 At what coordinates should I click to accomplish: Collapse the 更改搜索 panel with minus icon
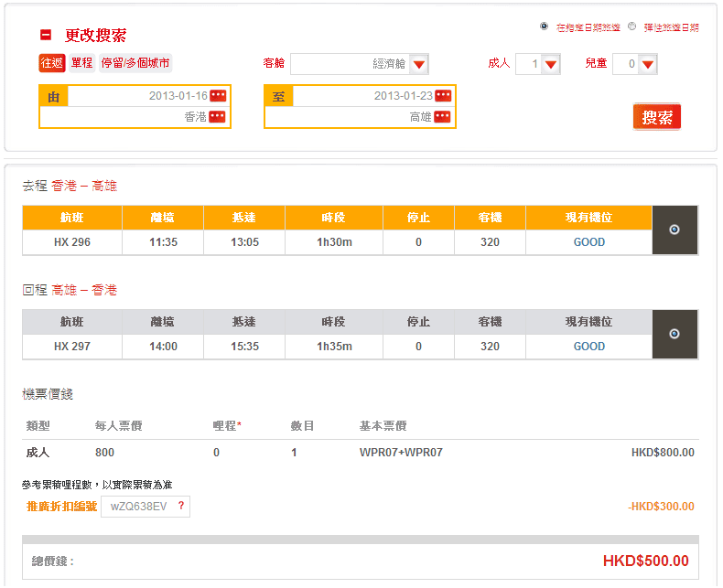pos(46,36)
